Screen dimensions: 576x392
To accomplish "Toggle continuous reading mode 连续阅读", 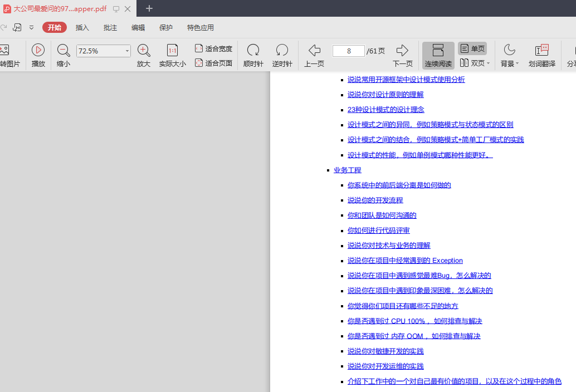I will [x=438, y=56].
